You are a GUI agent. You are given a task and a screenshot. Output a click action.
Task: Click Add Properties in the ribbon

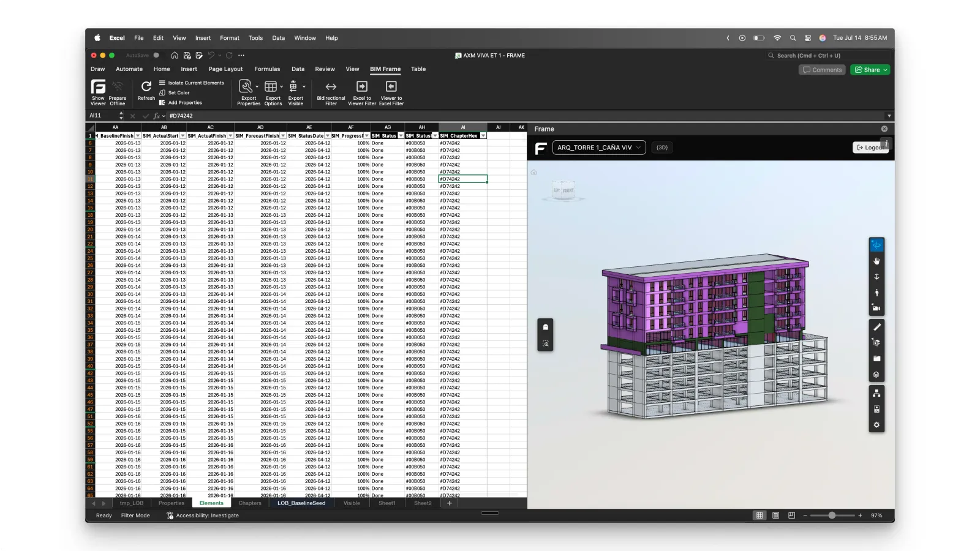click(181, 103)
